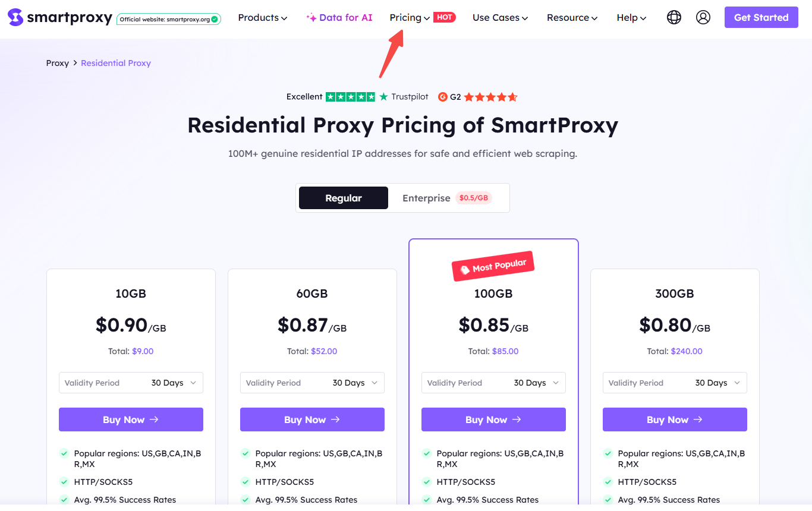The image size is (812, 511).
Task: Click Buy Now for the 60GB plan
Action: coord(312,419)
